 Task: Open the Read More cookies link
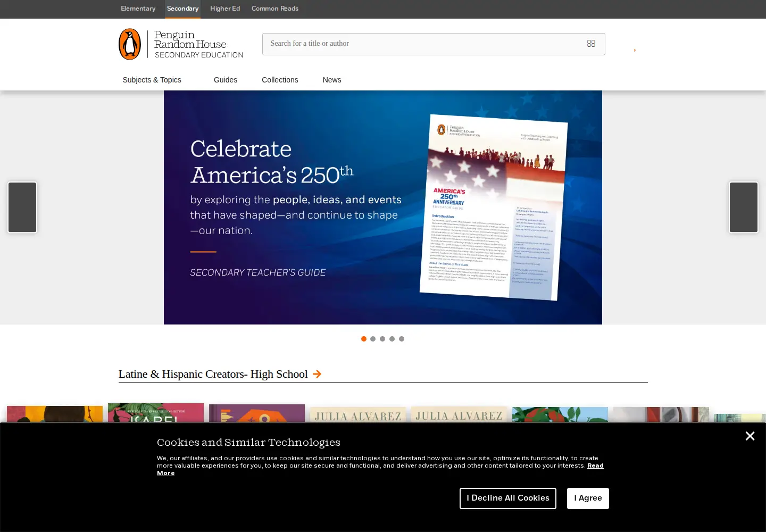[595, 465]
